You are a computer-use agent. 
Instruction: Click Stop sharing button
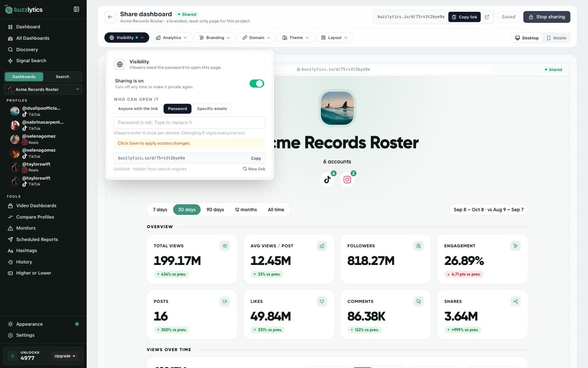tap(547, 17)
